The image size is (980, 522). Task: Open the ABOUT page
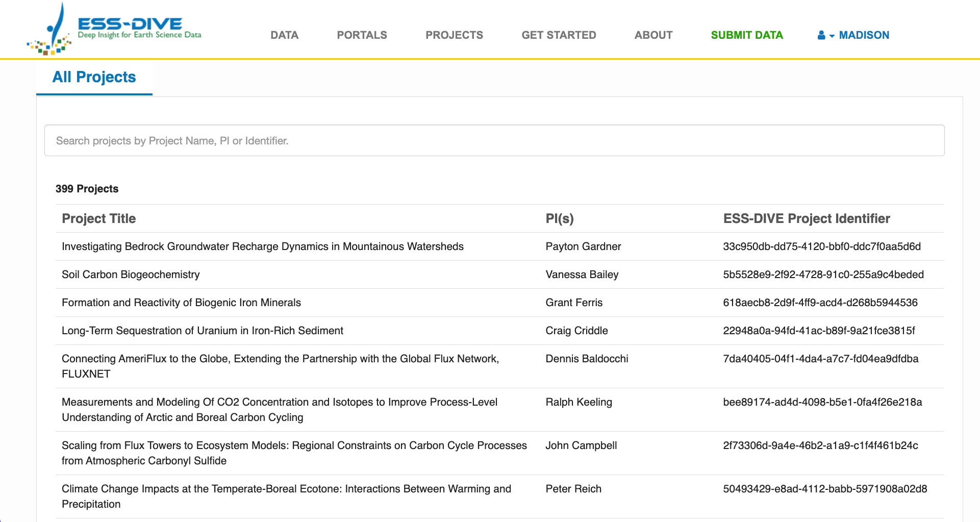(x=653, y=35)
